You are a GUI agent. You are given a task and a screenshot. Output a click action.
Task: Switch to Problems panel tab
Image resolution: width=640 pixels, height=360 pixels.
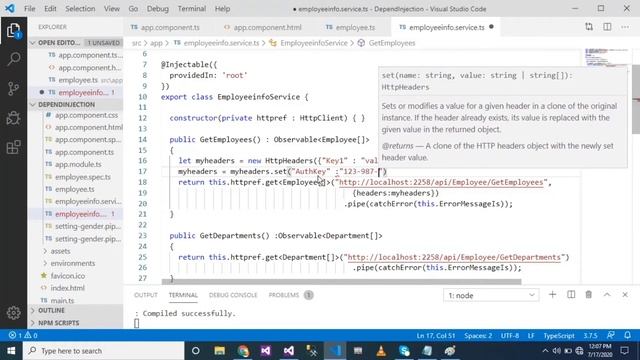[291, 295]
